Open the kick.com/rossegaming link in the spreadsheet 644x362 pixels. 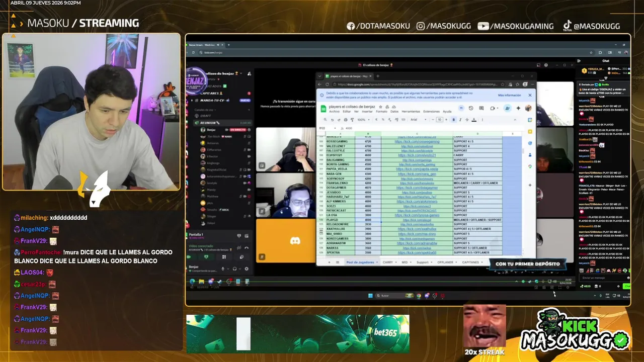point(417,142)
